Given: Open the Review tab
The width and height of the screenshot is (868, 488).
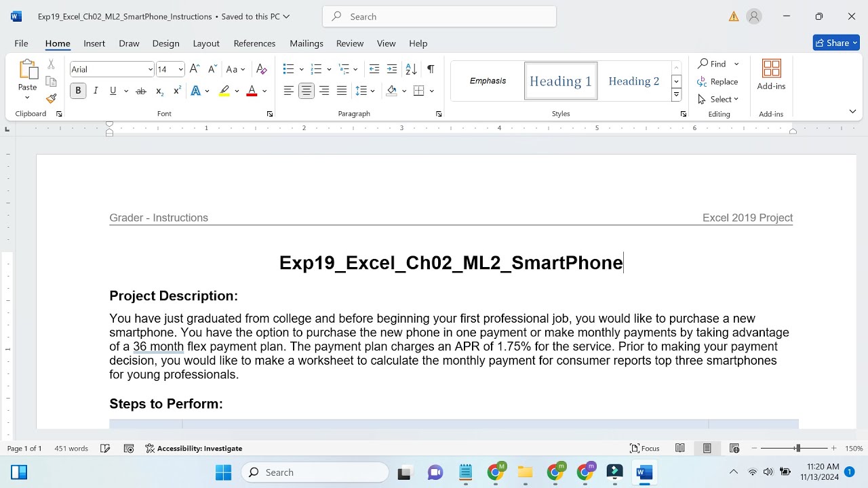Looking at the screenshot, I should 350,43.
